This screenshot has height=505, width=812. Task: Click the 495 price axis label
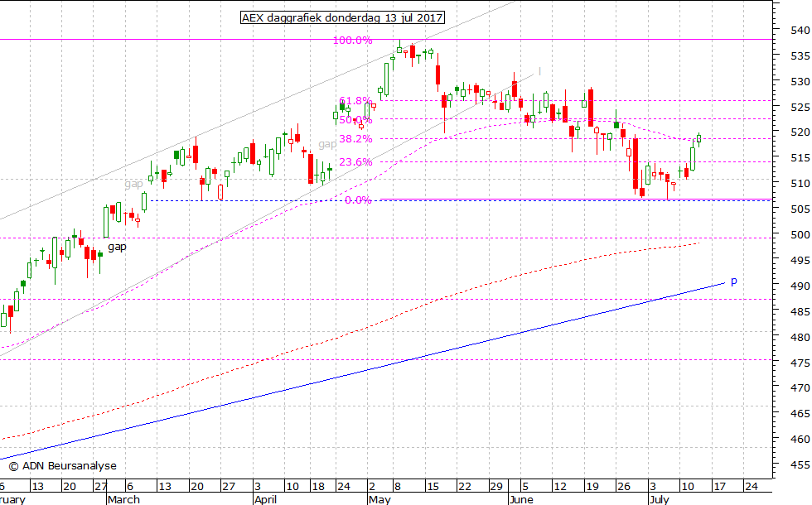(800, 260)
